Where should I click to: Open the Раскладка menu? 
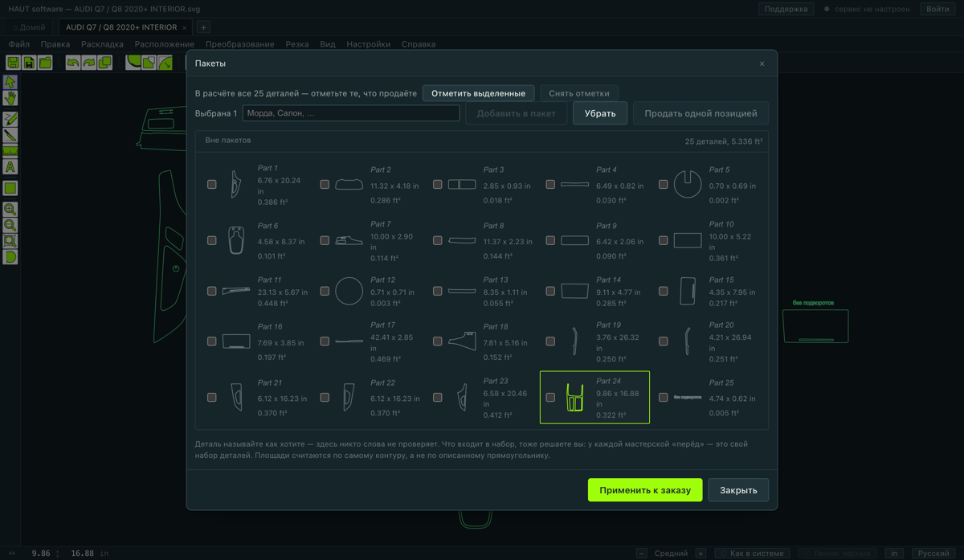pos(102,44)
